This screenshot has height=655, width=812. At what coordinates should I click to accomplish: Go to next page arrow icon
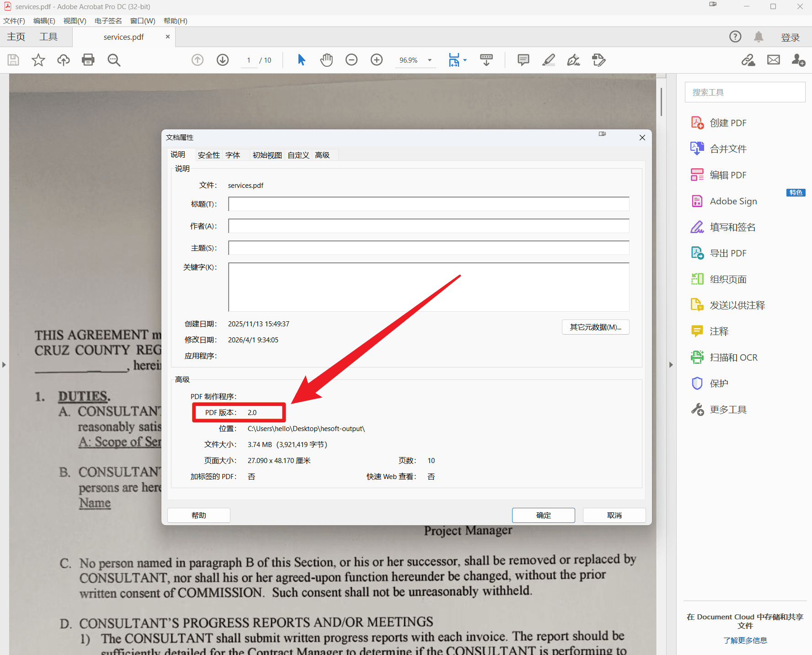[223, 60]
